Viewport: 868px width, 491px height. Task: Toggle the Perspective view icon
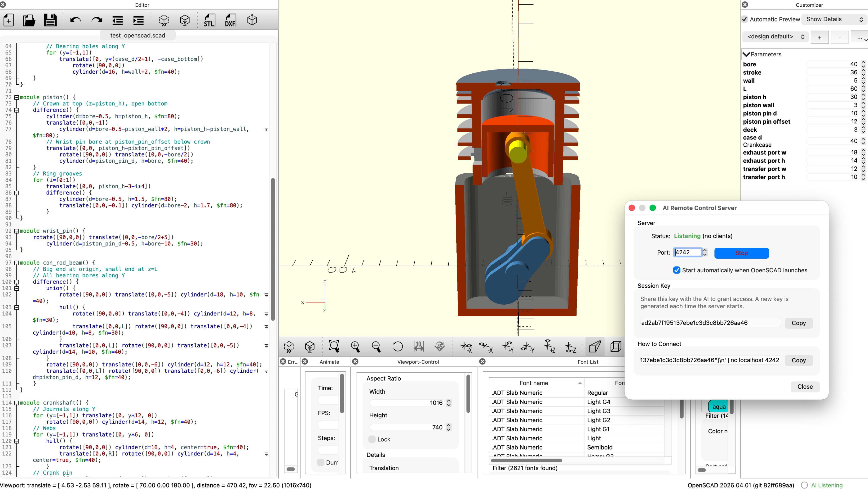pyautogui.click(x=594, y=346)
